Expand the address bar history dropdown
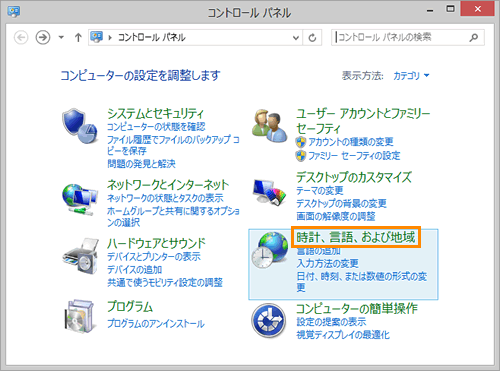Screen dimensions: 500x371 (295, 38)
